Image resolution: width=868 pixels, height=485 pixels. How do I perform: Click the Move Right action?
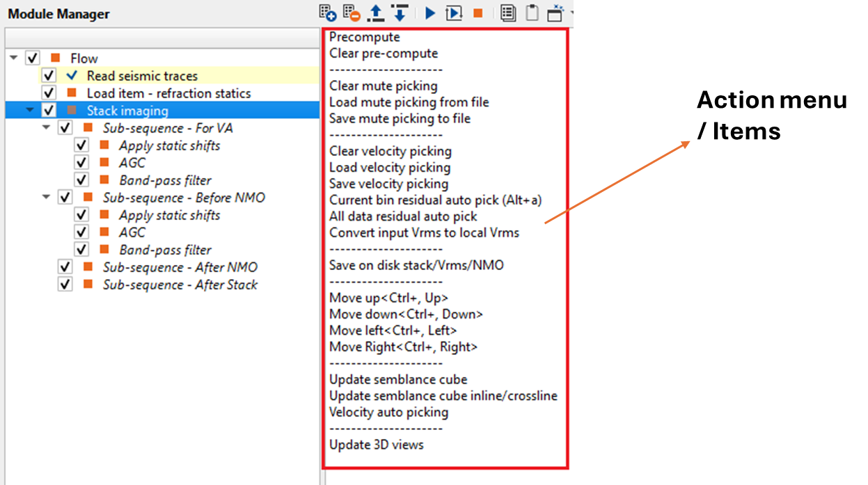[403, 347]
